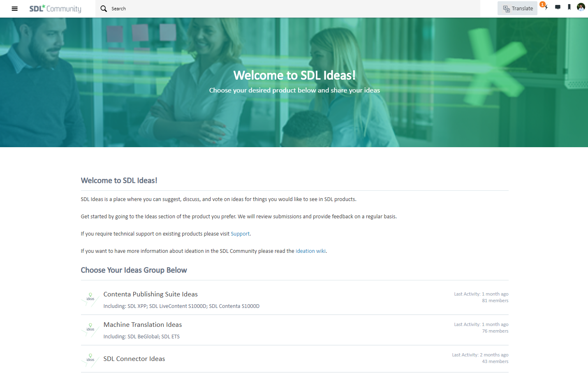Open the notifications lightning icon
Viewport: 588px width, 377px height.
[x=546, y=7]
